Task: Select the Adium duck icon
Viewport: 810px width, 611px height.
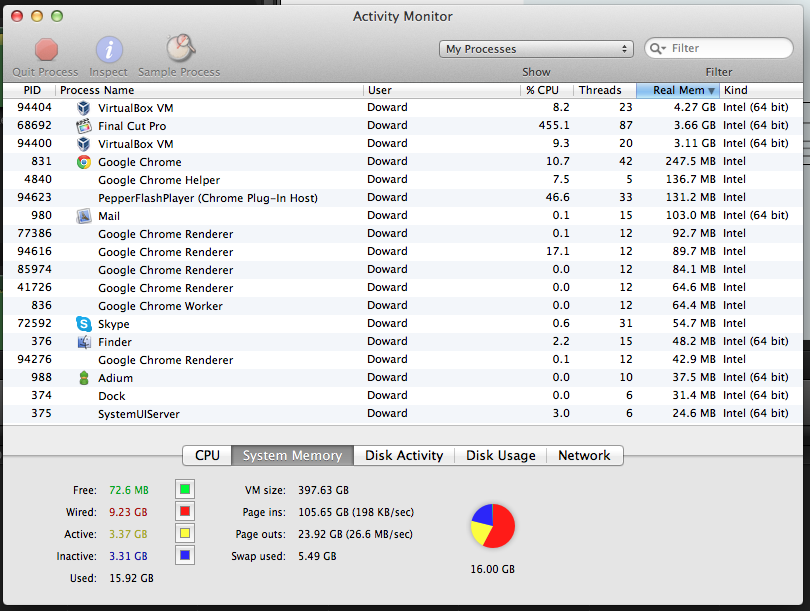Action: coord(83,378)
